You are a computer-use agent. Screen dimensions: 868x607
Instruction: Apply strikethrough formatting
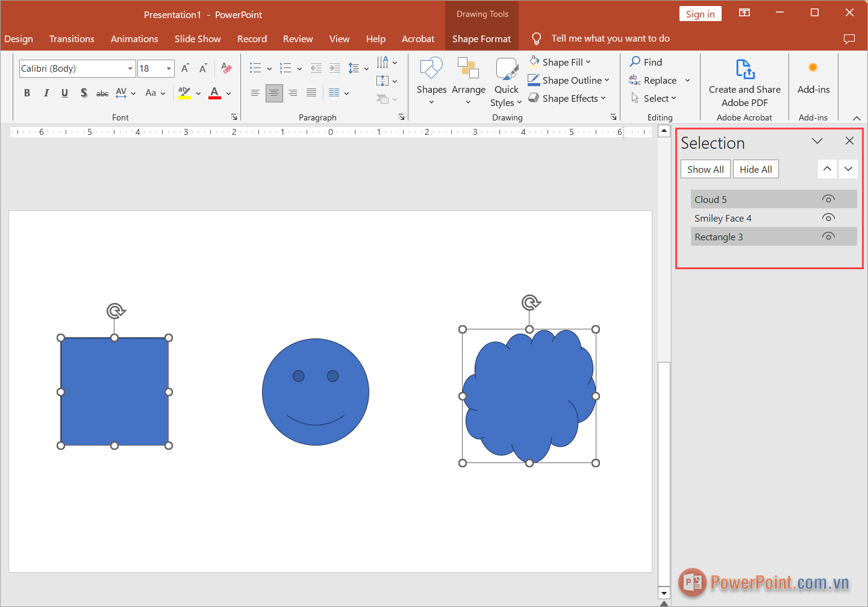102,93
